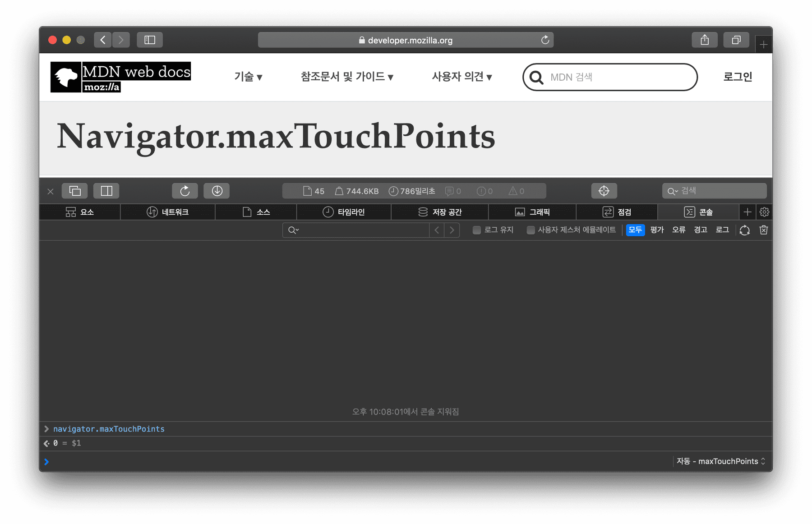Dock inspector to side of window
Image resolution: width=812 pixels, height=524 pixels.
pyautogui.click(x=106, y=191)
